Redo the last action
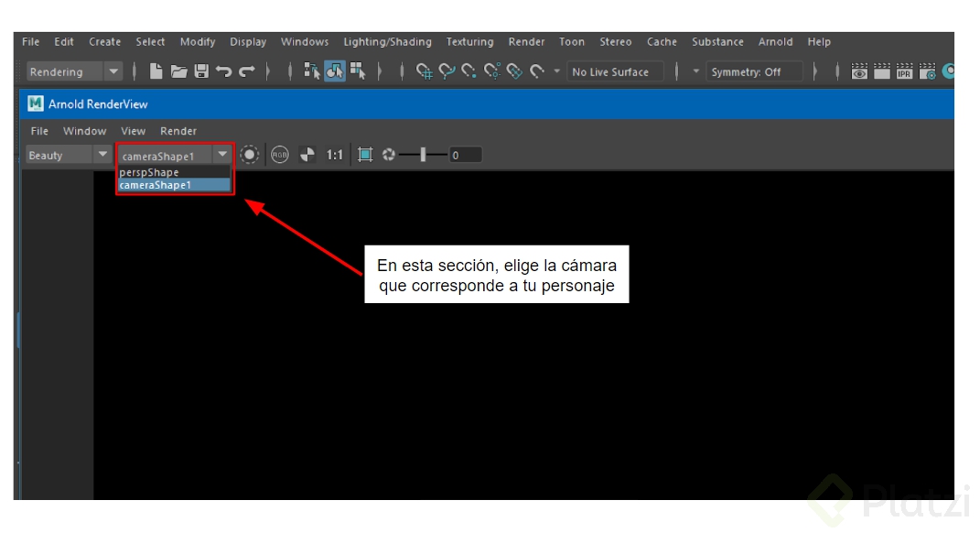 (247, 71)
